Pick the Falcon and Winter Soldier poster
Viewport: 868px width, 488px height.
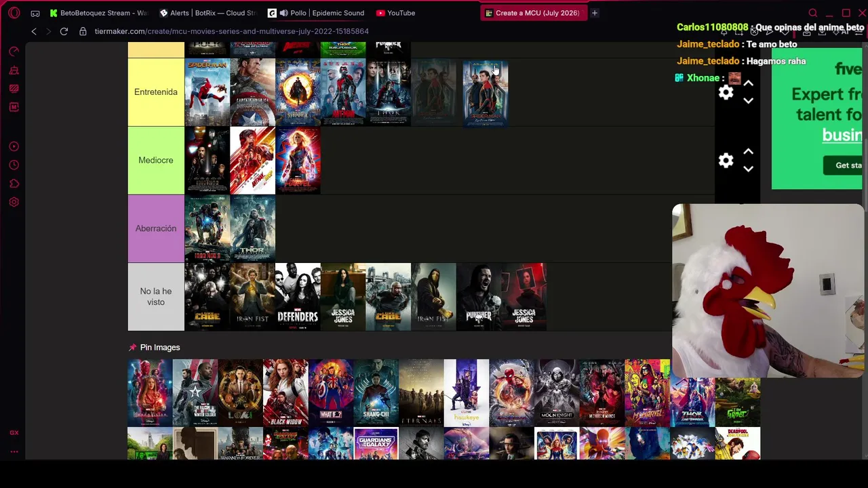click(195, 393)
